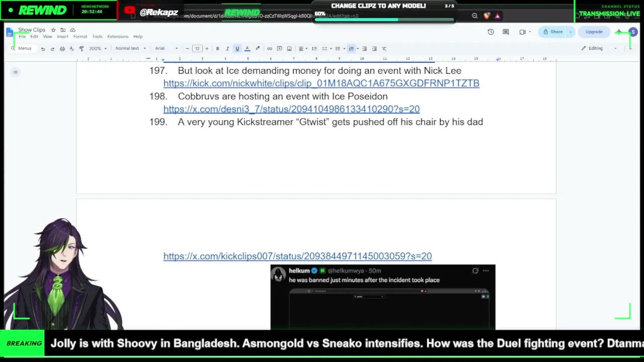Screen dimensions: 644x362
Task: Activate the paint format tool
Action: tap(82, 49)
